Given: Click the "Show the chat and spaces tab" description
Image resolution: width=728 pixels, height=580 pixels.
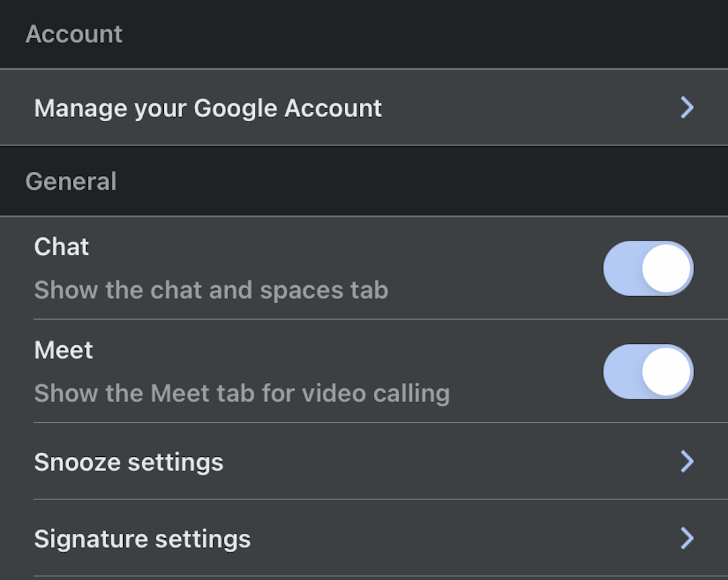Looking at the screenshot, I should click(211, 290).
